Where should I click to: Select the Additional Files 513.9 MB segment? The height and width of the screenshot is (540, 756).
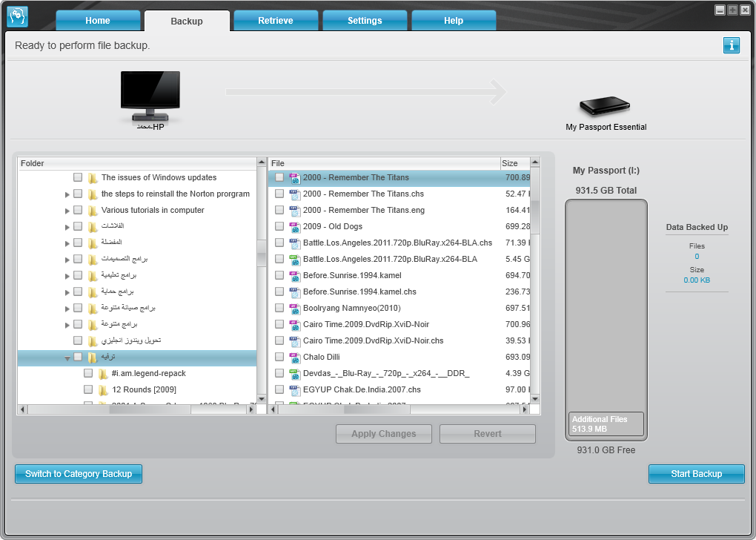click(606, 424)
